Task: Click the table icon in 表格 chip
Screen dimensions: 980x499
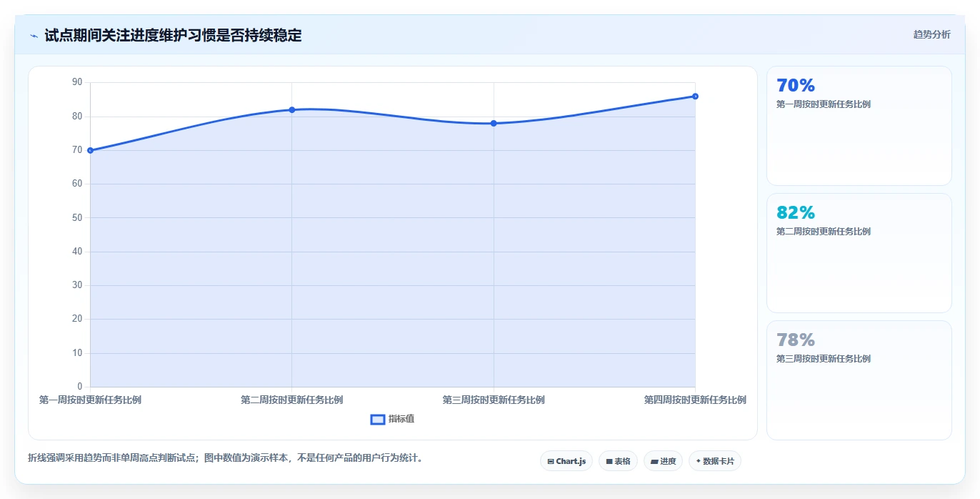Action: [609, 462]
